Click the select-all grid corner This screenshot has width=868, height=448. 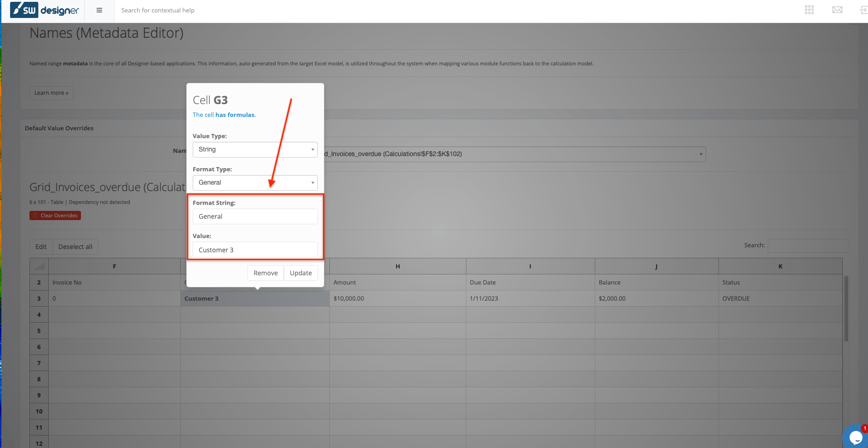pos(39,266)
